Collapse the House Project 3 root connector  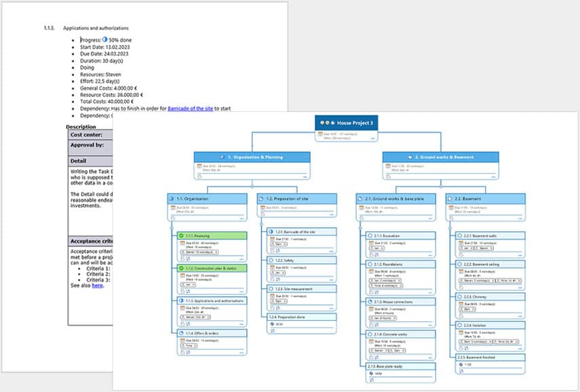(346, 144)
